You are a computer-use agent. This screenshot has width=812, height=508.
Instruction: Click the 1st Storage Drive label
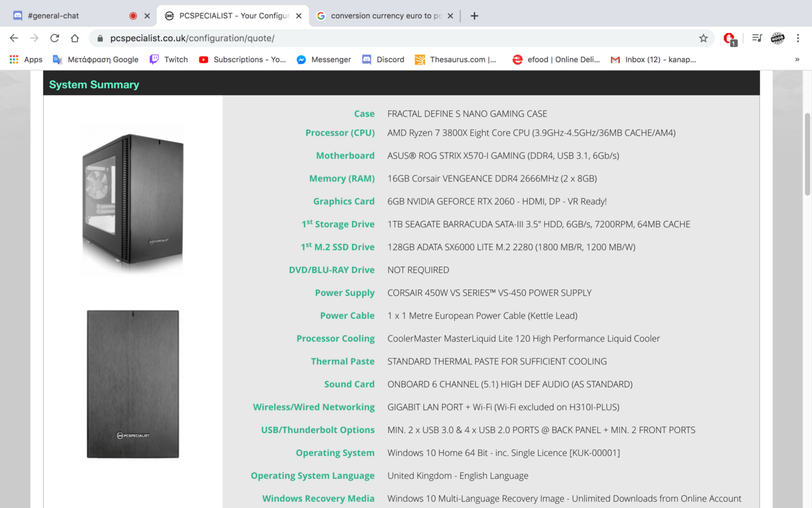pyautogui.click(x=338, y=224)
